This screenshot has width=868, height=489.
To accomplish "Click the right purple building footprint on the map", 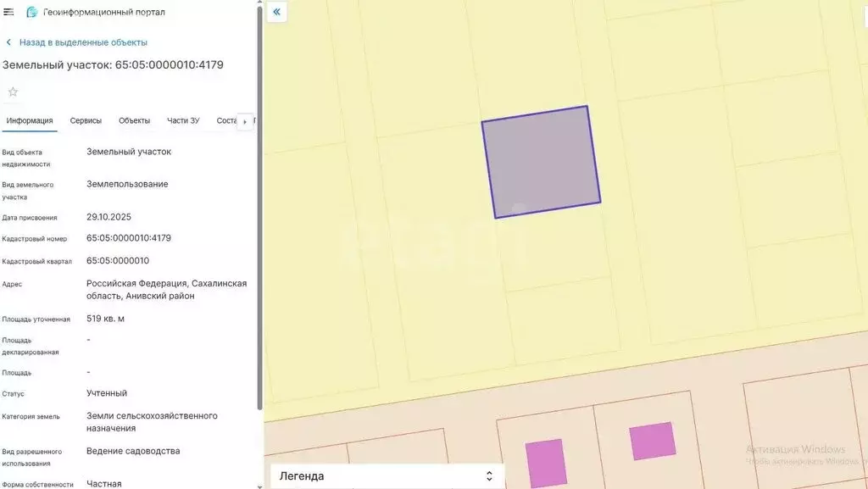I will [x=653, y=441].
